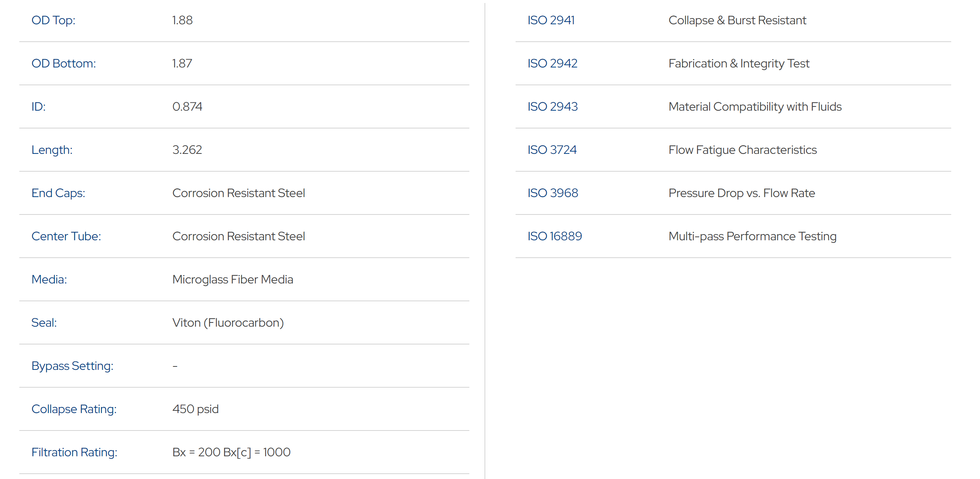Click Pressure Drop vs. Flow Rate text

pos(741,193)
